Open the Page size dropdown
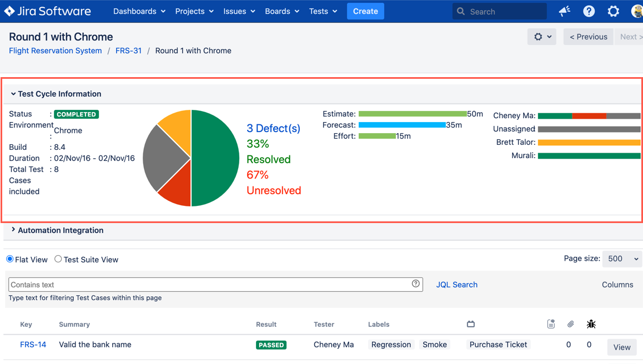The height and width of the screenshot is (364, 643). pyautogui.click(x=622, y=259)
